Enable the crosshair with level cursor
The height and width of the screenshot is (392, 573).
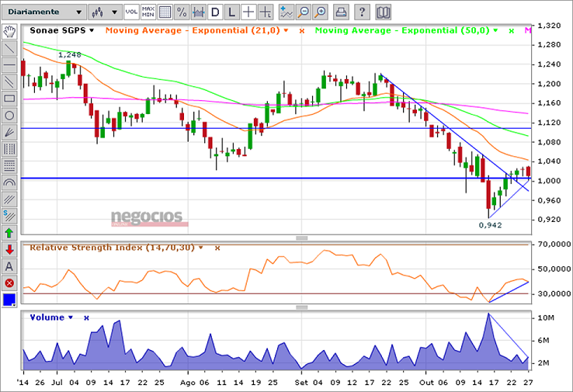(266, 12)
